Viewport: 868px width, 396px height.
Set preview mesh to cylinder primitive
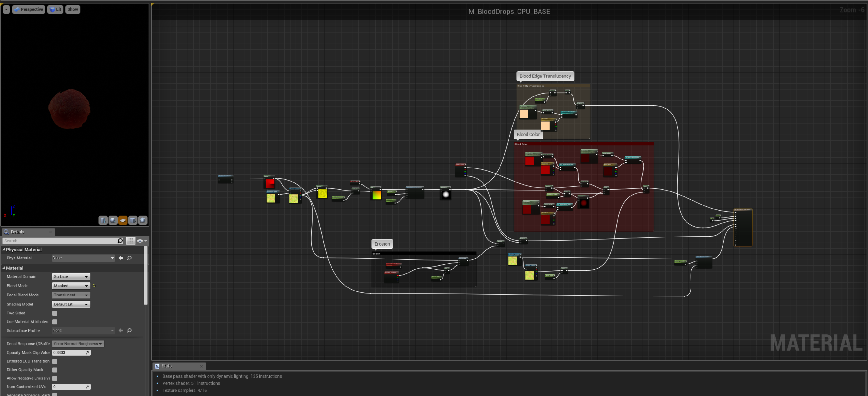tap(103, 220)
